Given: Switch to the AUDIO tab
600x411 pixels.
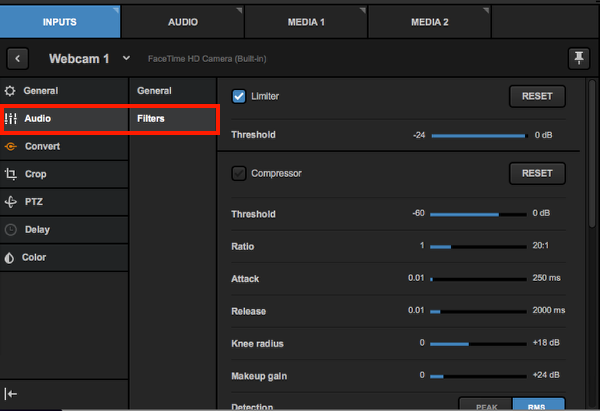Looking at the screenshot, I should click(182, 21).
